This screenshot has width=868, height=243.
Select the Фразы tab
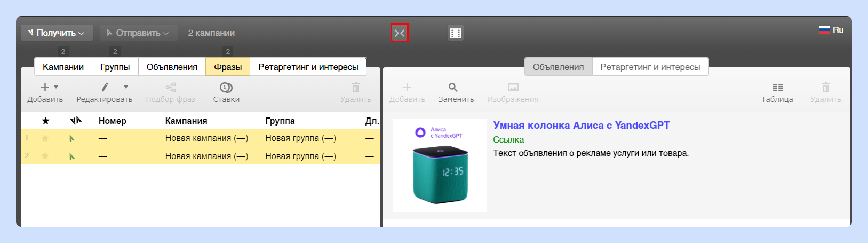[228, 67]
